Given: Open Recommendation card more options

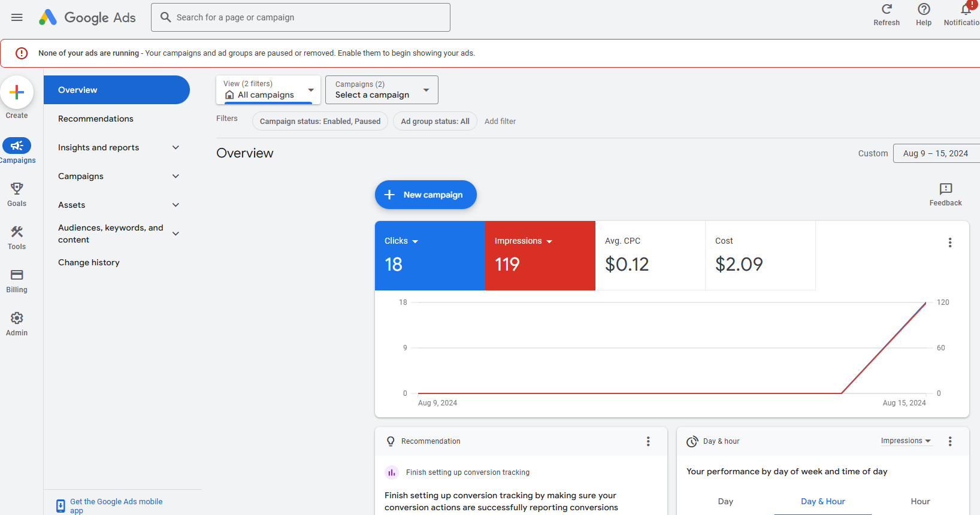Looking at the screenshot, I should click(648, 441).
